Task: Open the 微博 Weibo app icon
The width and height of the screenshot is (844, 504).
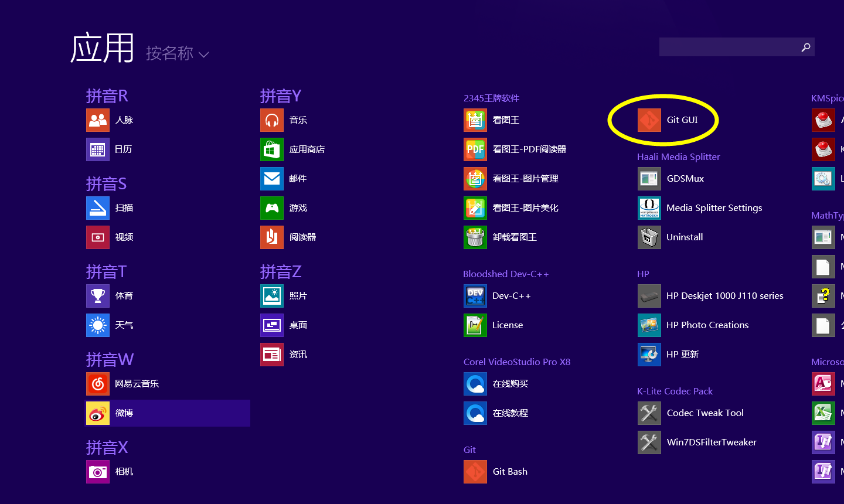Action: 98,413
